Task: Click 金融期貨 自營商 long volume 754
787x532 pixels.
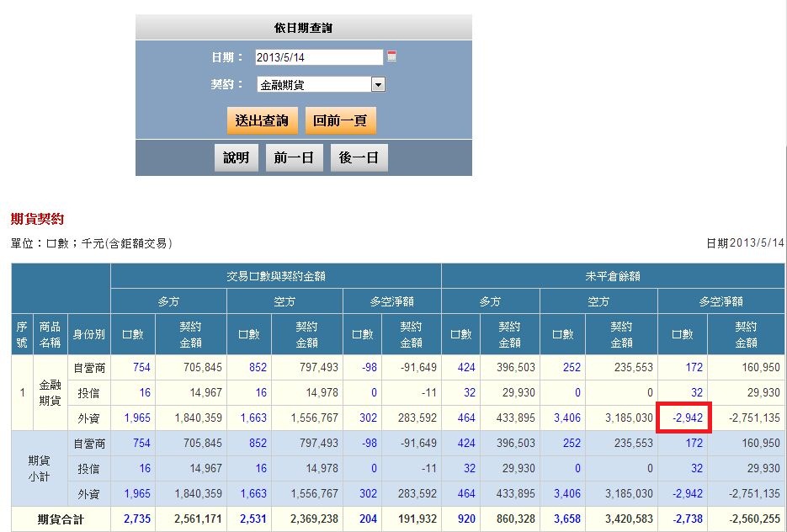Action: pos(141,367)
